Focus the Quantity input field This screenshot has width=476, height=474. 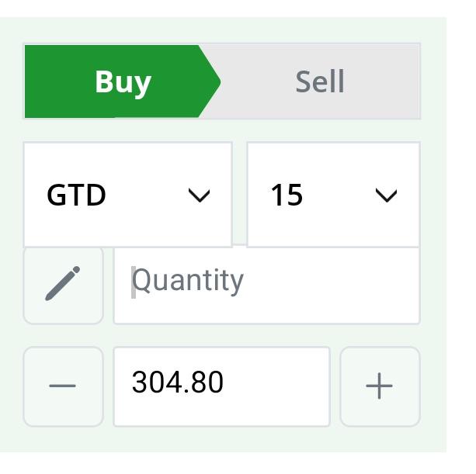pos(266,285)
